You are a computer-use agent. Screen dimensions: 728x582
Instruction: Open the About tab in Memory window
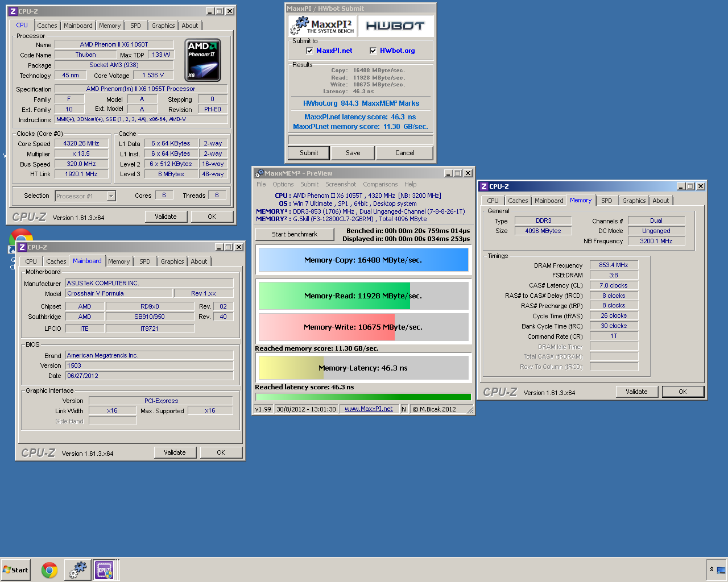[x=661, y=201]
